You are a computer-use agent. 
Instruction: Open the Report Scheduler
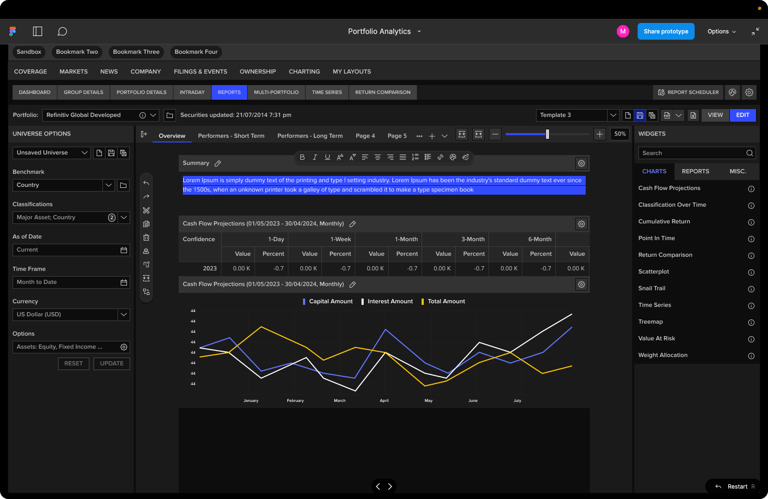688,92
